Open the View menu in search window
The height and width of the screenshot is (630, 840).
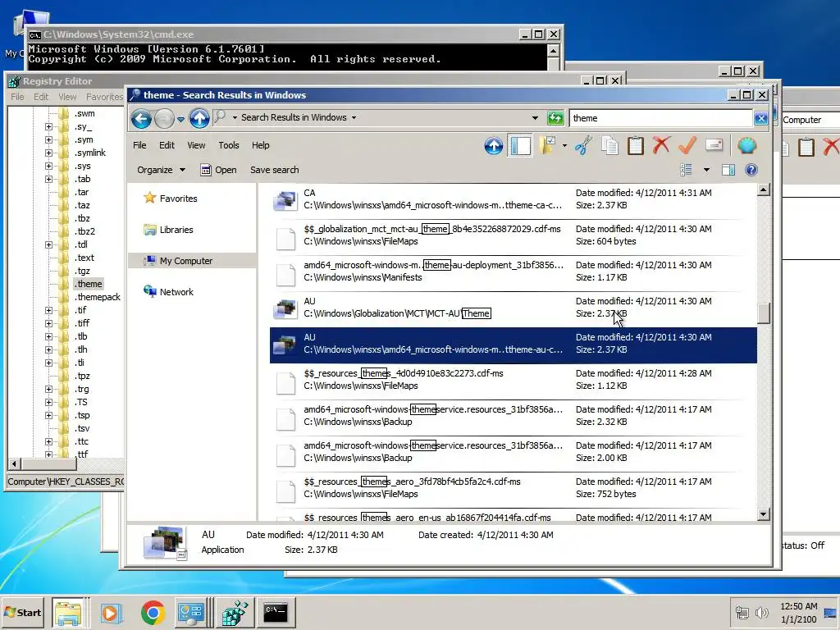pyautogui.click(x=196, y=145)
